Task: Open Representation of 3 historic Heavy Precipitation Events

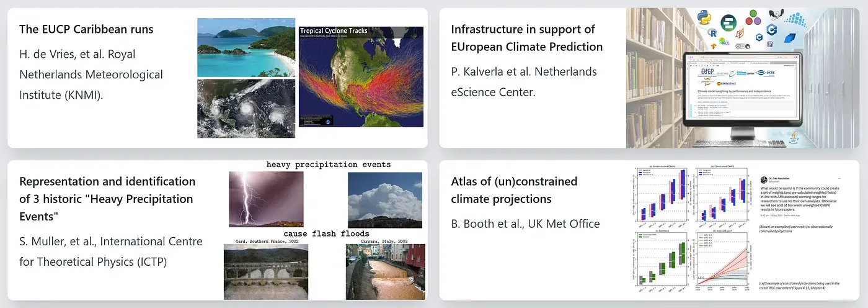Action: coord(107,199)
